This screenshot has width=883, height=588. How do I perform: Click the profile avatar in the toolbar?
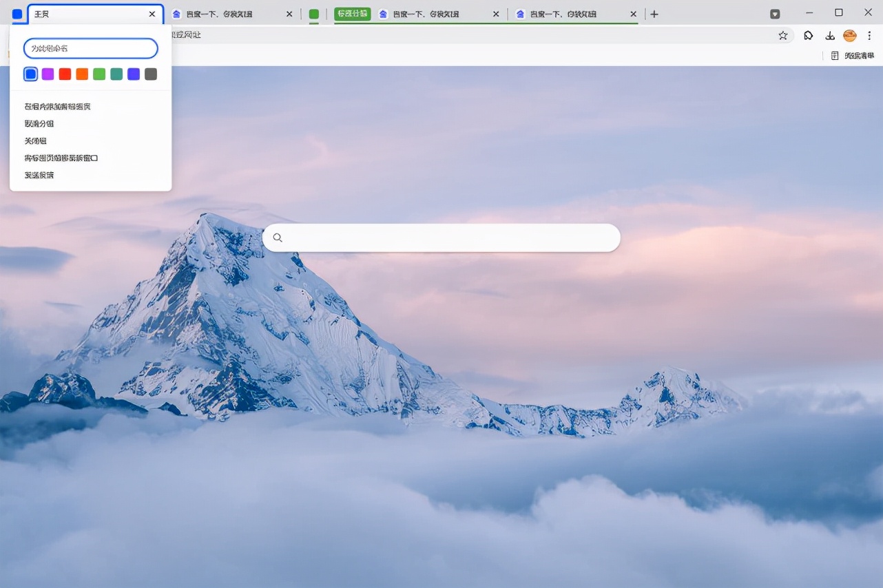pos(850,35)
